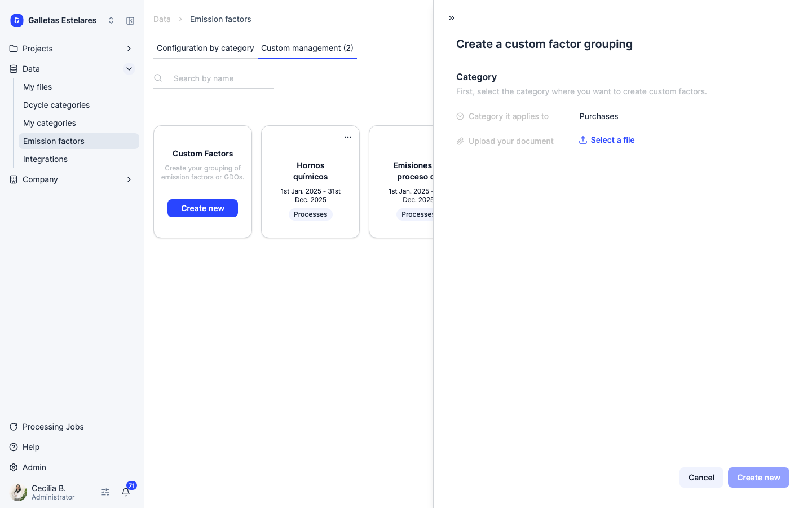812x508 pixels.
Task: Collapse the Data section chevron
Action: pos(129,69)
